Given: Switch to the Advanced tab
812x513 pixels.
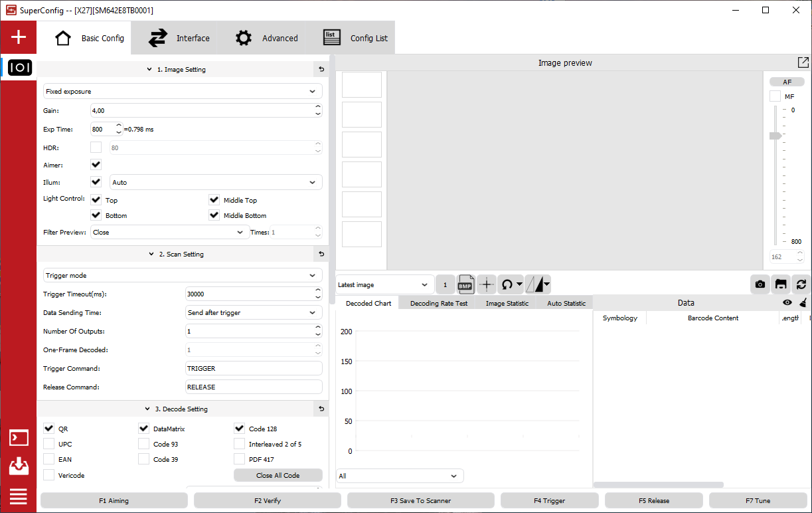Looking at the screenshot, I should (x=267, y=38).
